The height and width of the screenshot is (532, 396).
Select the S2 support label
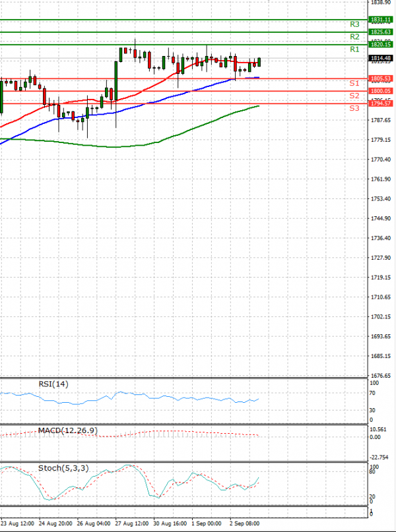point(354,96)
